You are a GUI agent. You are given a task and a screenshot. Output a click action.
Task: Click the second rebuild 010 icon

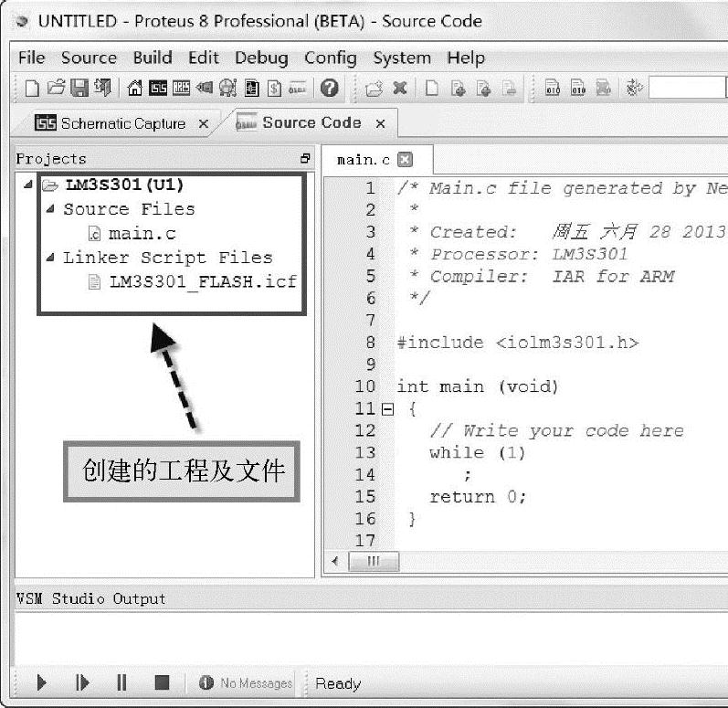click(x=578, y=88)
